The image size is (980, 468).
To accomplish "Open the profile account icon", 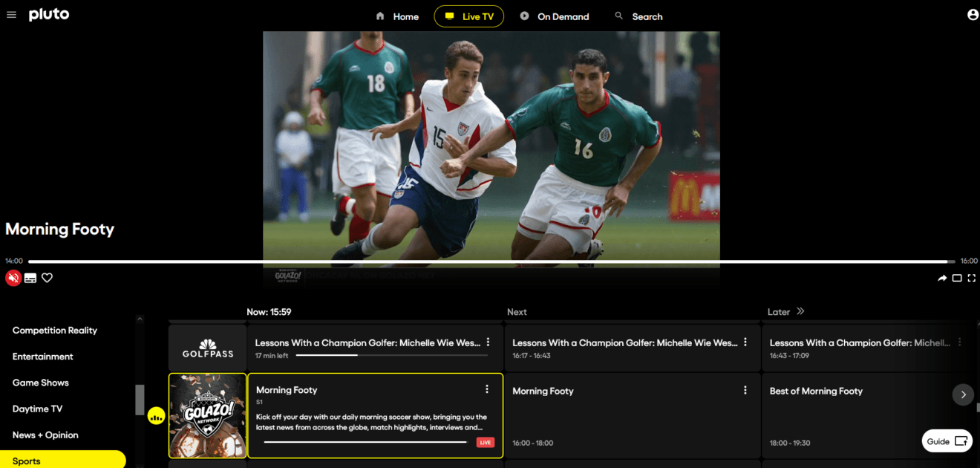I will [x=972, y=13].
